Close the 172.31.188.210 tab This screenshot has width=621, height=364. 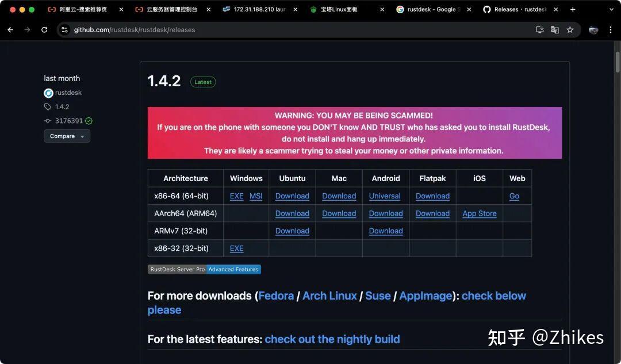(x=296, y=10)
